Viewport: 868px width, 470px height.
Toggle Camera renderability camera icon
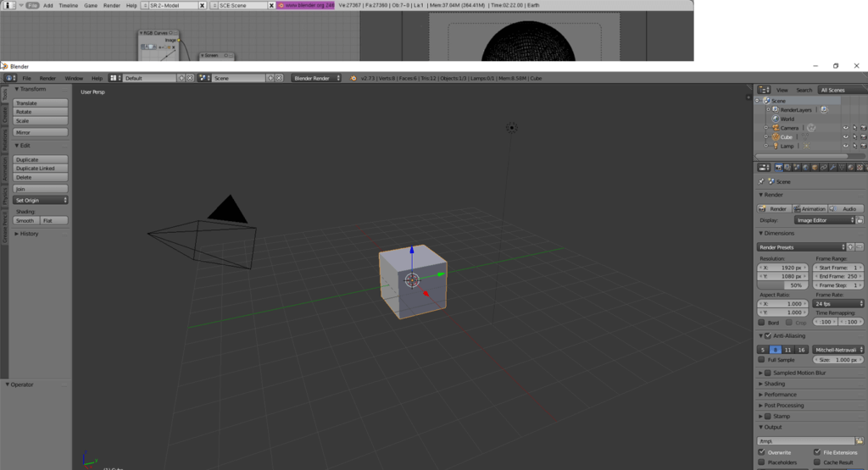pos(863,128)
